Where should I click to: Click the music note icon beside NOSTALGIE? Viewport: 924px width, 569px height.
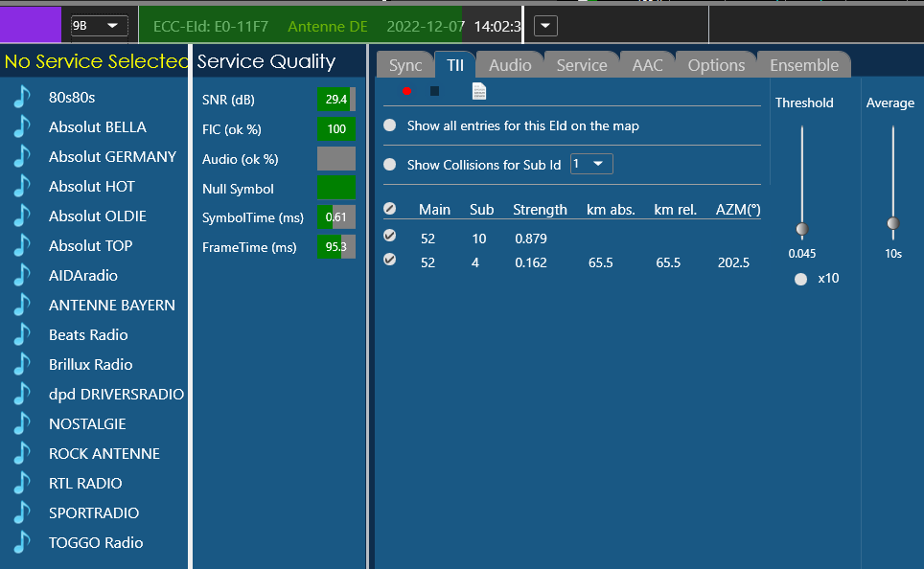click(22, 423)
